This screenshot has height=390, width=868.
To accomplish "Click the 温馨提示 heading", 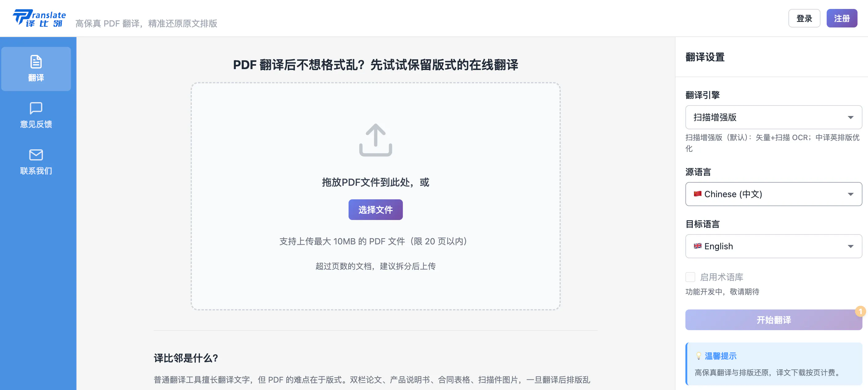I will coord(721,356).
